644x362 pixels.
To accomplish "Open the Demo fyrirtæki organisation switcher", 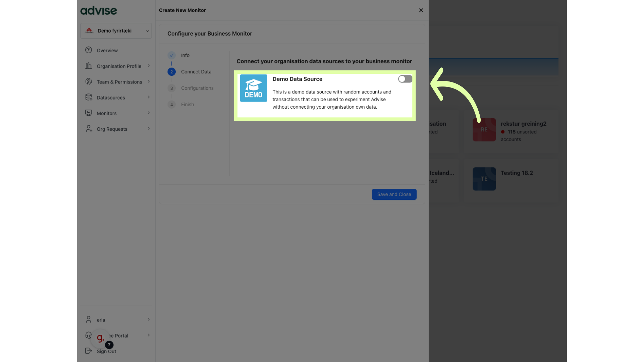I will click(x=116, y=31).
